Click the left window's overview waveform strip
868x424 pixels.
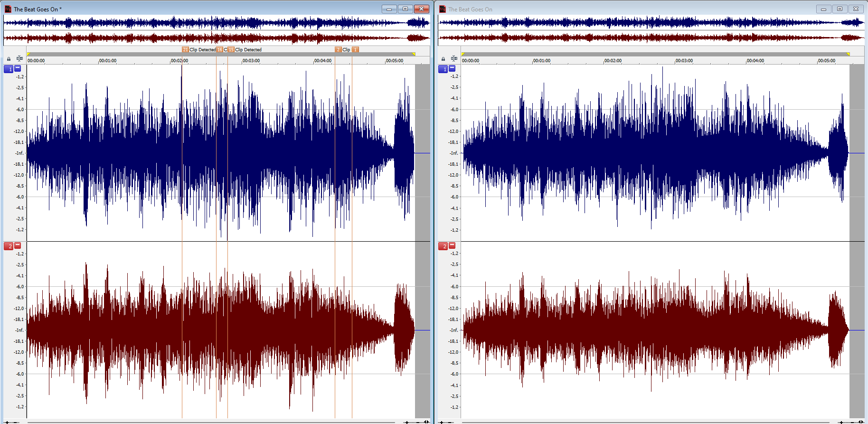pyautogui.click(x=217, y=30)
